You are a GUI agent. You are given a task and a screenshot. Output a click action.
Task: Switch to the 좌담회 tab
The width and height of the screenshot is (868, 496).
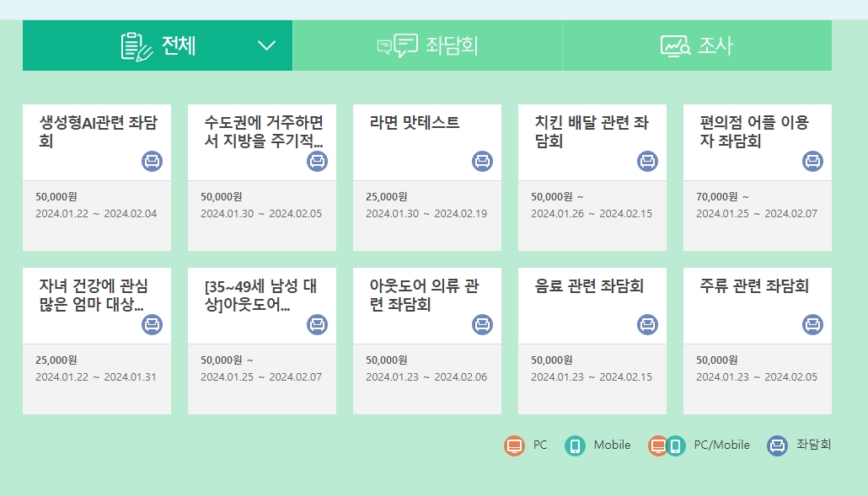(426, 45)
